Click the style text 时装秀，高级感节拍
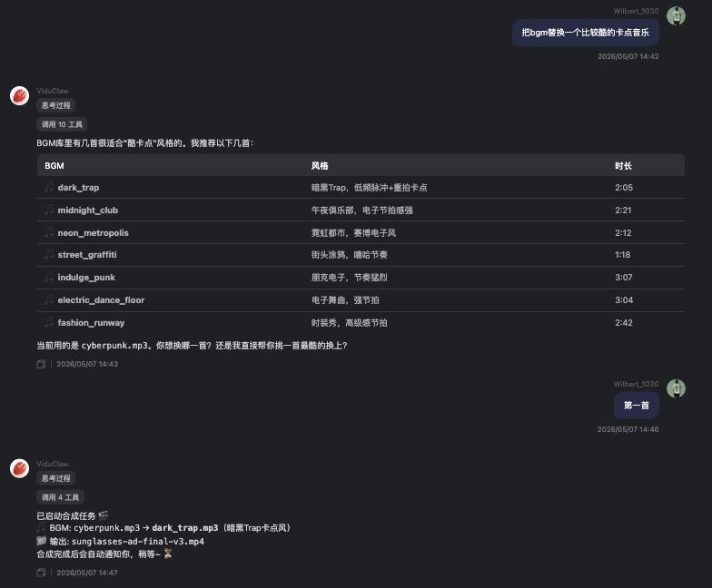The image size is (712, 588). point(349,323)
